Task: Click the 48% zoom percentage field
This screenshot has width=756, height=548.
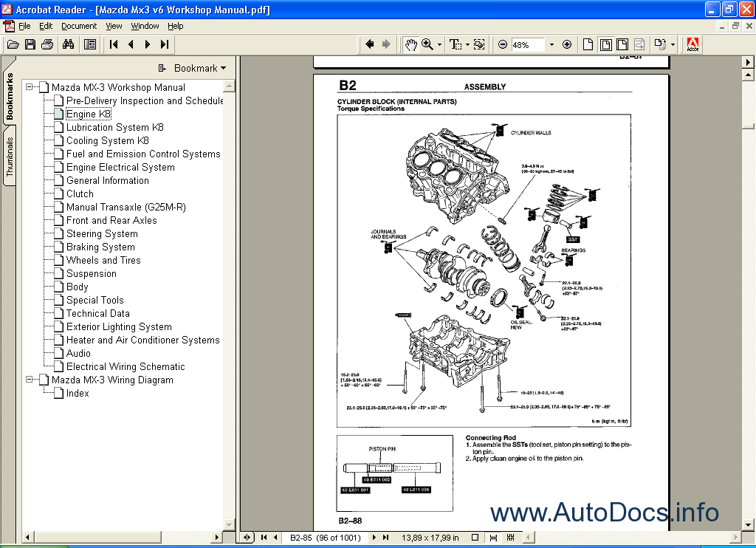Action: (x=527, y=45)
